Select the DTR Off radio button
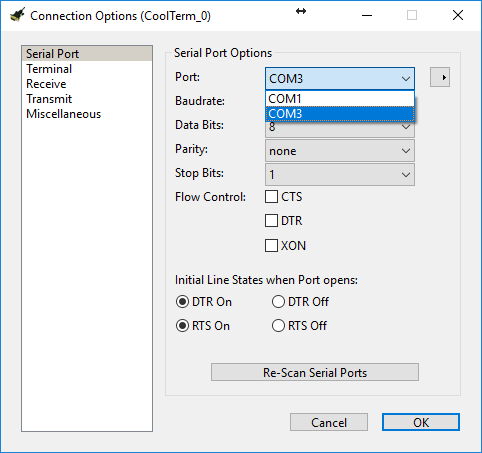This screenshot has height=453, width=482. tap(278, 302)
